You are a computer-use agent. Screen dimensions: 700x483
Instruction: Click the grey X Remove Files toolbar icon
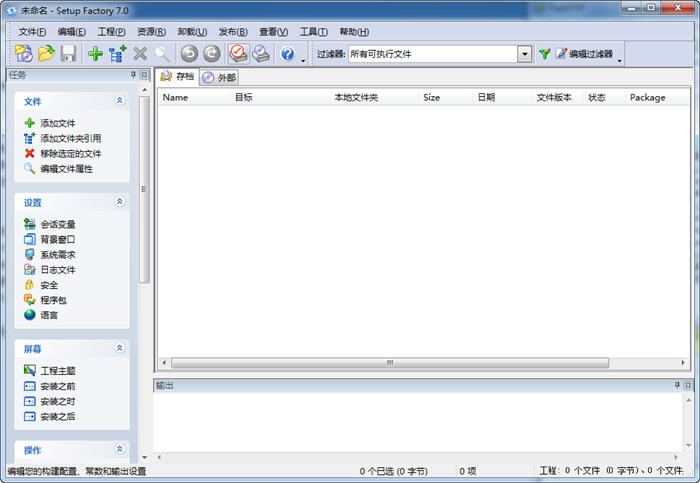point(140,54)
